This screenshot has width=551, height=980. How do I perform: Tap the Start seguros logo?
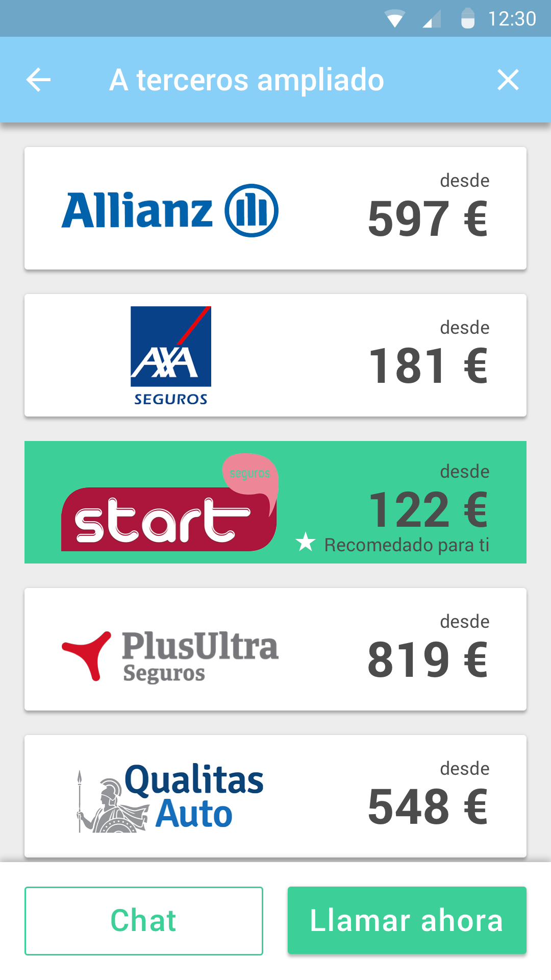click(170, 503)
